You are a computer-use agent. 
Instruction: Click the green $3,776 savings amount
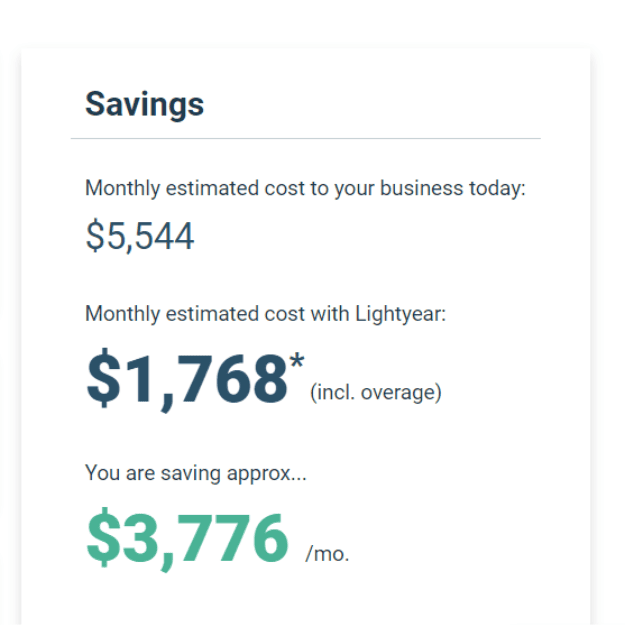tap(187, 539)
